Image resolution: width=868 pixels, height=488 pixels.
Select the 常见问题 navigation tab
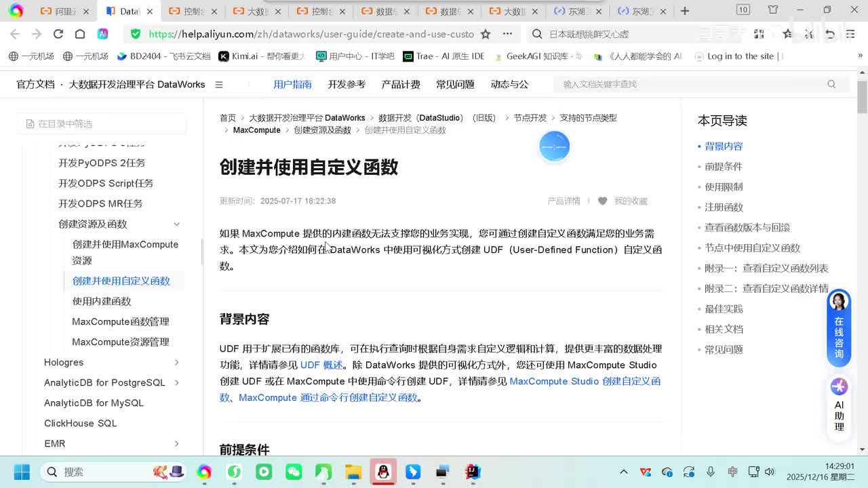[455, 84]
